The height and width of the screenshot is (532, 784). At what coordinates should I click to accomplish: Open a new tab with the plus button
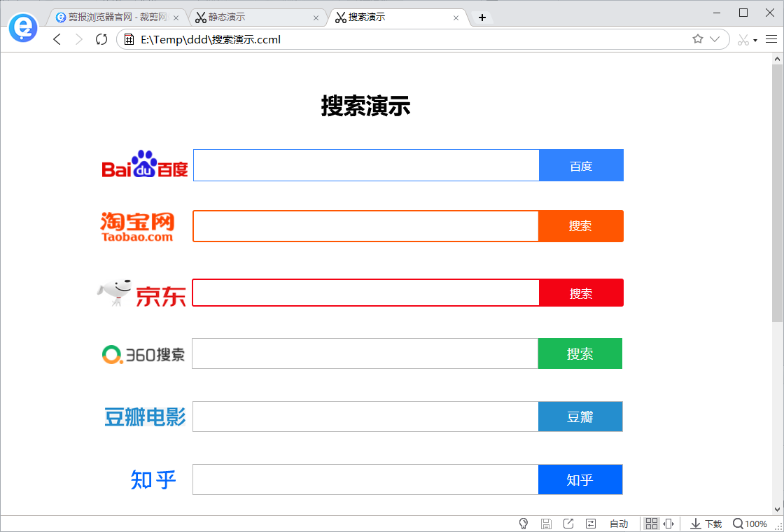click(482, 18)
